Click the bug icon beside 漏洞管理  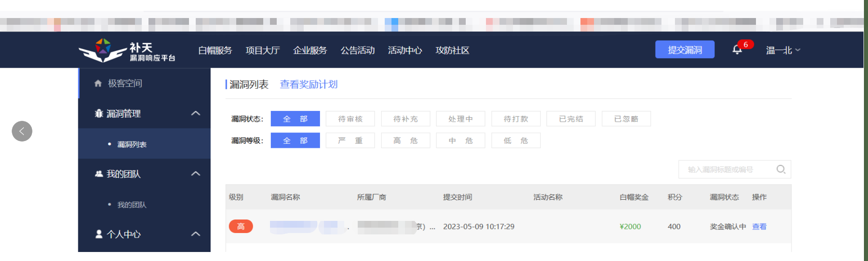click(x=99, y=114)
